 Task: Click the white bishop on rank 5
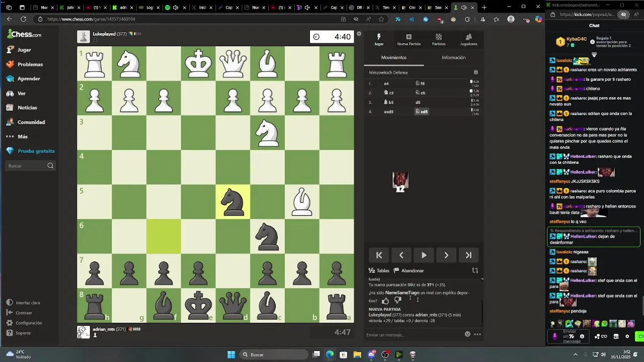click(x=302, y=202)
